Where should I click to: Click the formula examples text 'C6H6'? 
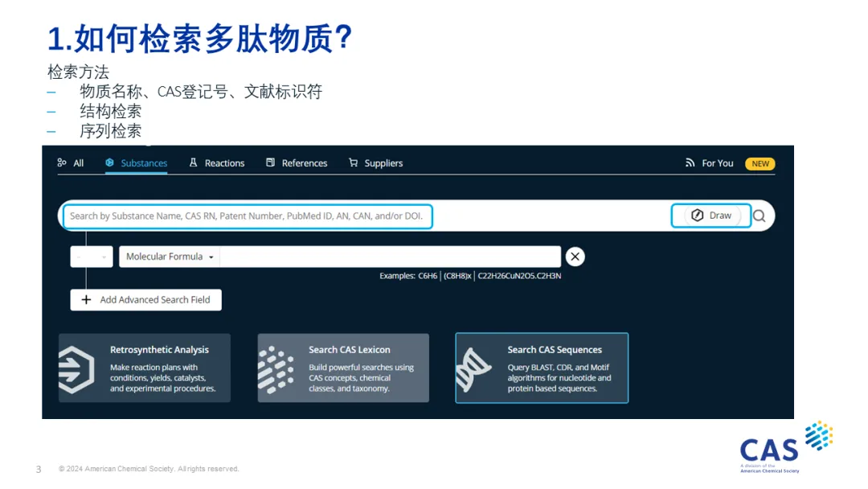(x=428, y=276)
